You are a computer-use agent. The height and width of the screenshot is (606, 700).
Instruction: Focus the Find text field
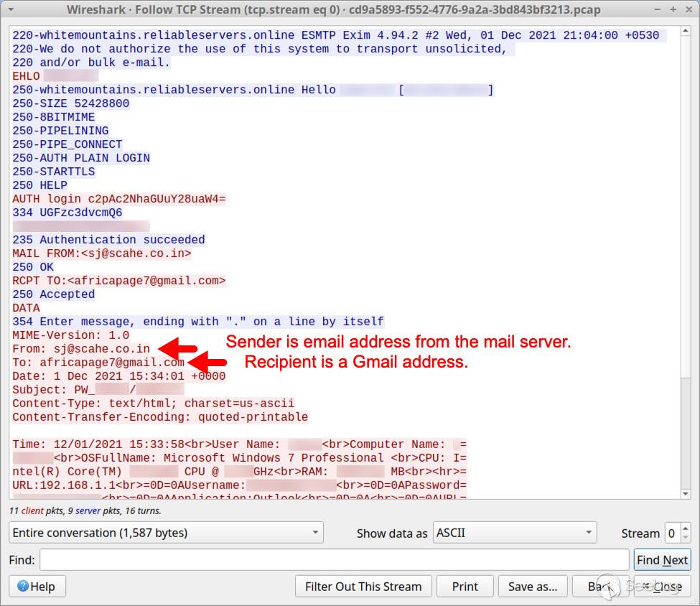[x=334, y=559]
